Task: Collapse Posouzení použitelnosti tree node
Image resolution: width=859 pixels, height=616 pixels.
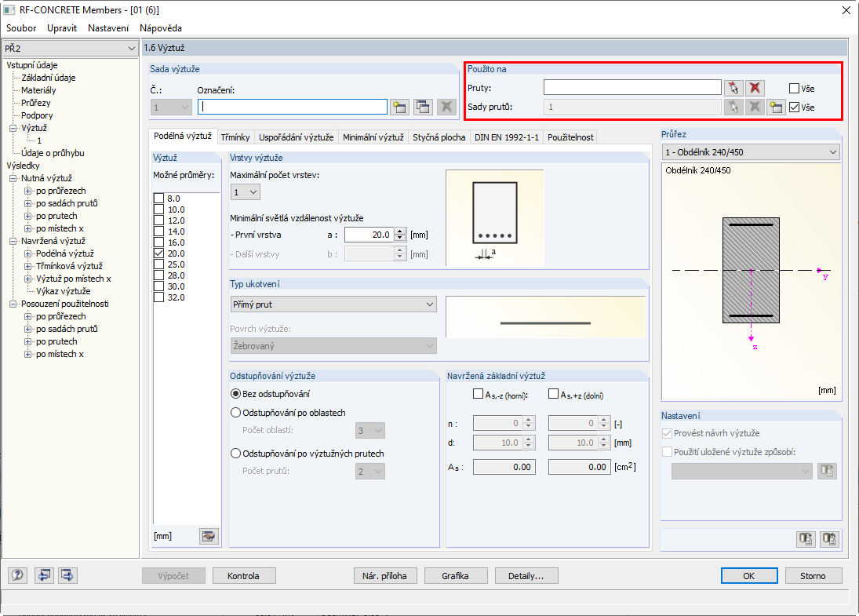Action: click(13, 304)
